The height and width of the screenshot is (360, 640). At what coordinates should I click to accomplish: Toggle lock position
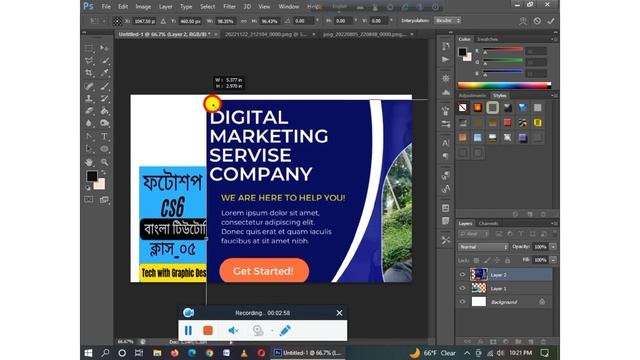click(x=497, y=260)
